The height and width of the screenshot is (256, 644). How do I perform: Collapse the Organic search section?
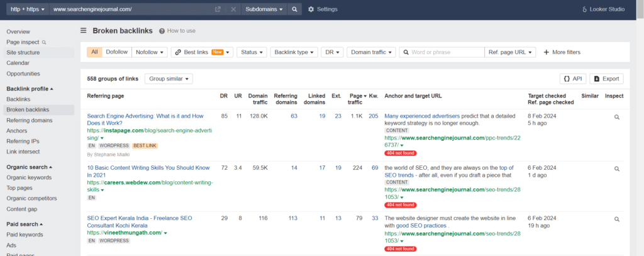[x=30, y=167]
